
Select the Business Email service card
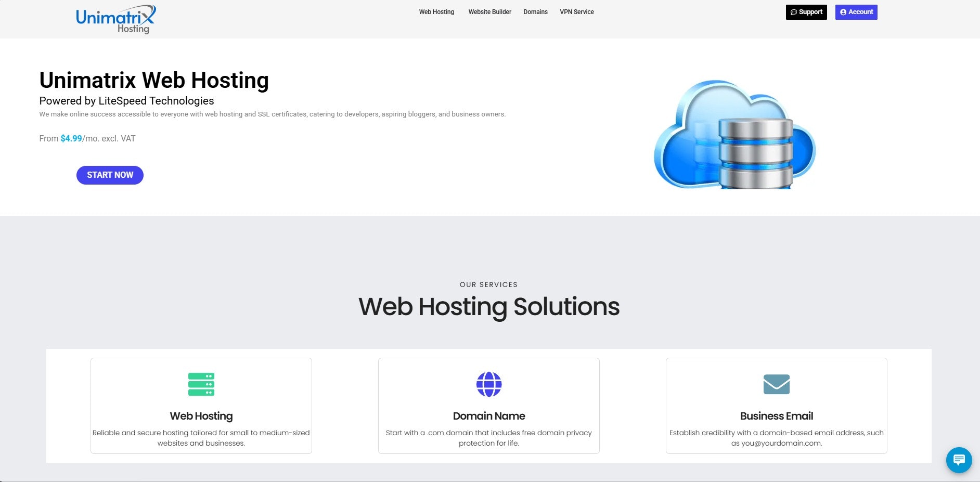pyautogui.click(x=776, y=406)
